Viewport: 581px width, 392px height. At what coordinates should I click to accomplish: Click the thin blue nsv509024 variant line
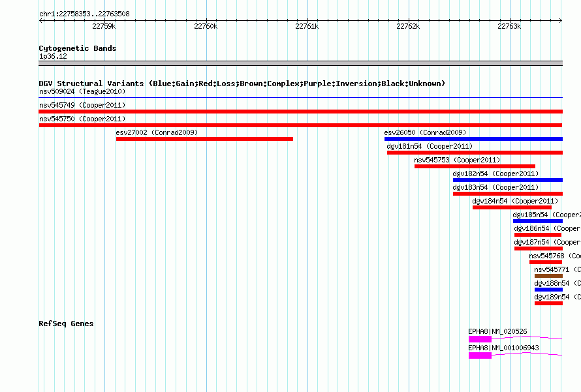point(300,98)
